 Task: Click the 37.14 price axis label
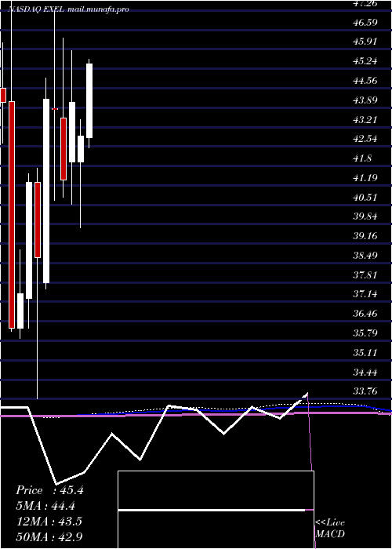365,294
